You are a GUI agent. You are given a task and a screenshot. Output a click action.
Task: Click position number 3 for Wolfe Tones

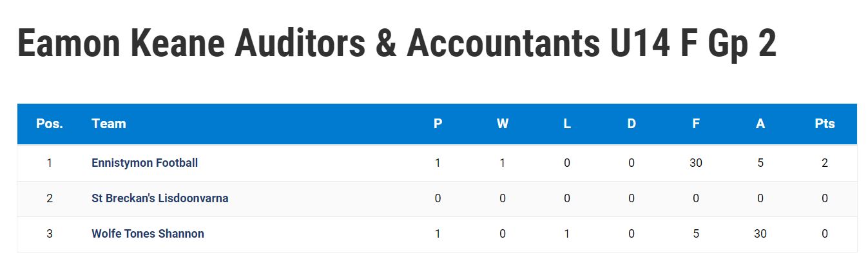tap(50, 234)
